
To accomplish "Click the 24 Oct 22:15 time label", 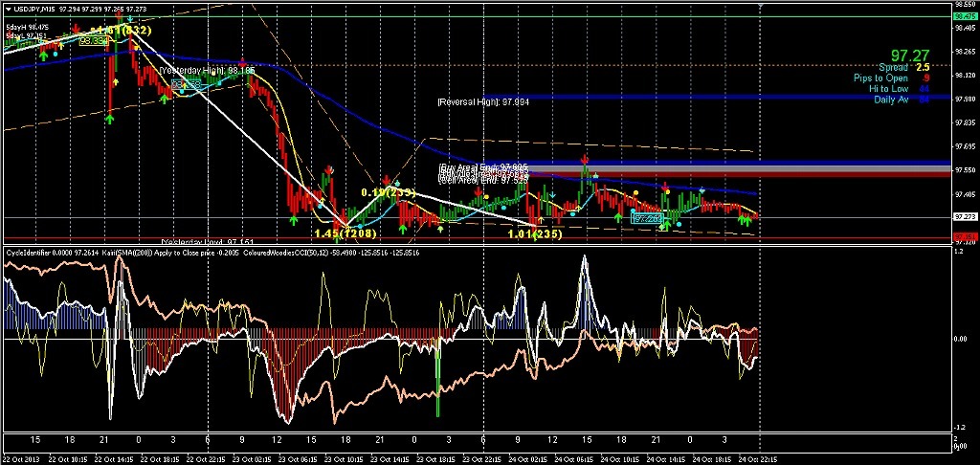I will [x=758, y=458].
